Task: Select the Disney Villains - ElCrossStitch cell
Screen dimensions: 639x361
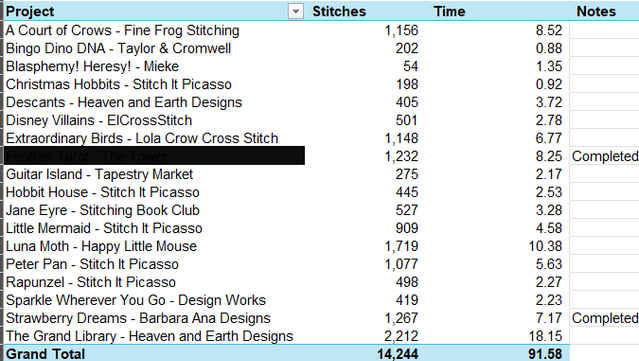Action: [x=154, y=120]
